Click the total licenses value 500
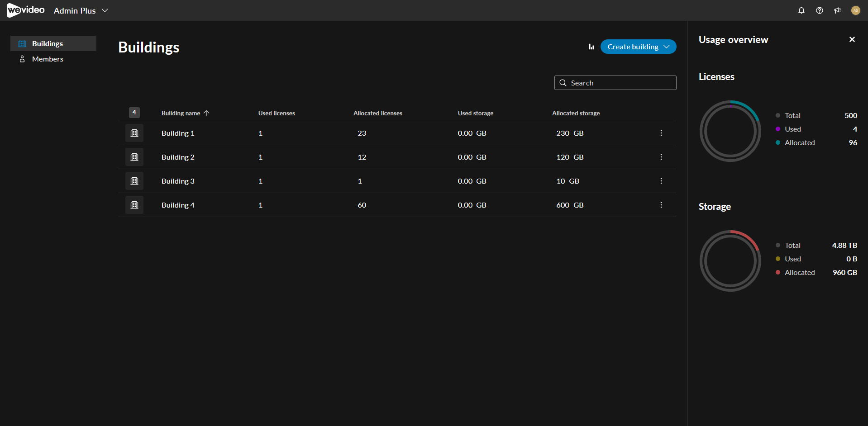 pyautogui.click(x=850, y=115)
